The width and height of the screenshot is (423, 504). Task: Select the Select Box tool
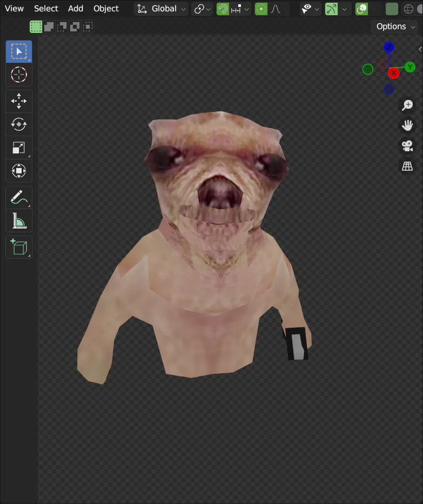pos(19,51)
